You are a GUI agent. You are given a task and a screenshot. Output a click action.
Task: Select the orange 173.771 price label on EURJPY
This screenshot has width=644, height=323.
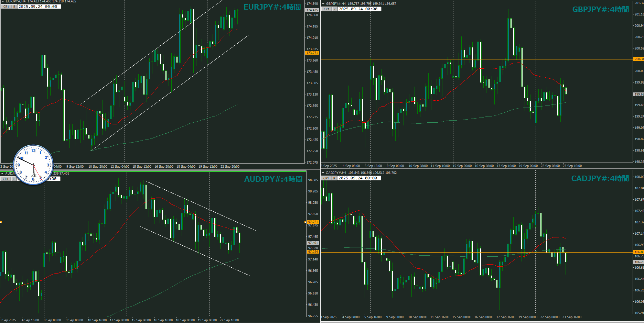pyautogui.click(x=312, y=53)
